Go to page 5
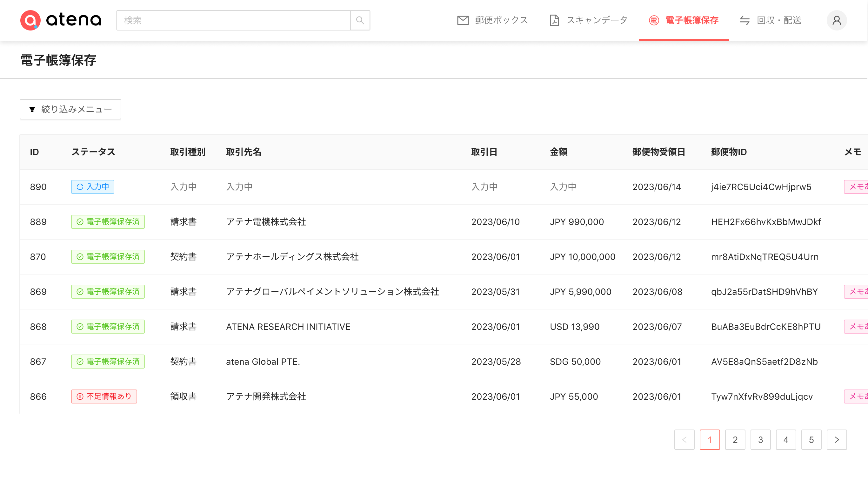This screenshot has width=868, height=488. 811,439
